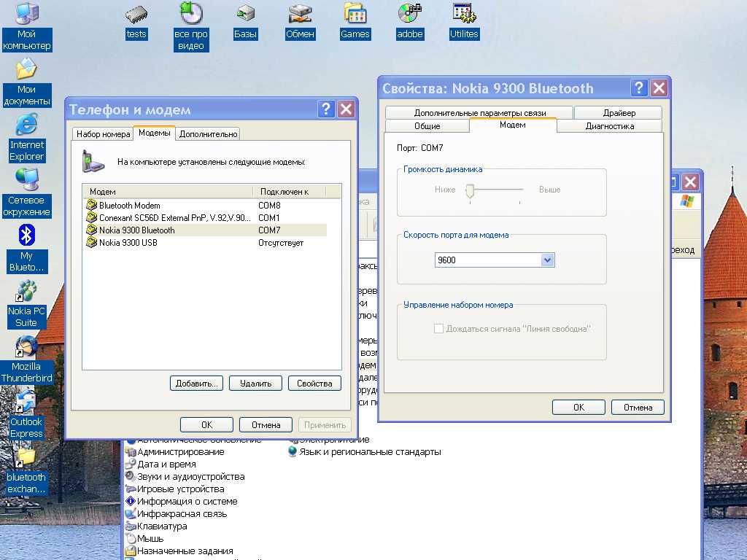747x560 pixels.
Task: Click the Подключен к column header
Action: 289,192
